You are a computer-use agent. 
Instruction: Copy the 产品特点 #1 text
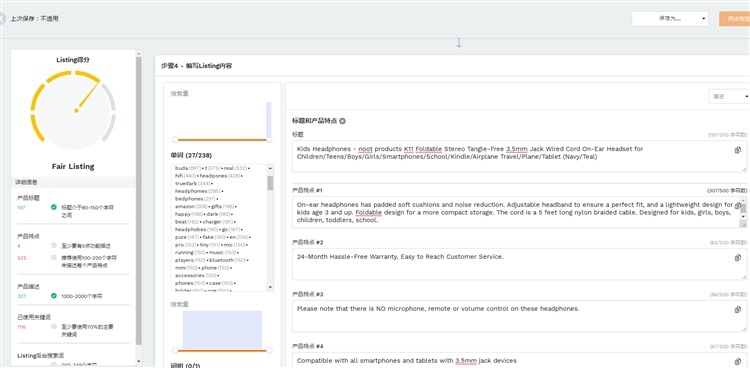pos(738,206)
